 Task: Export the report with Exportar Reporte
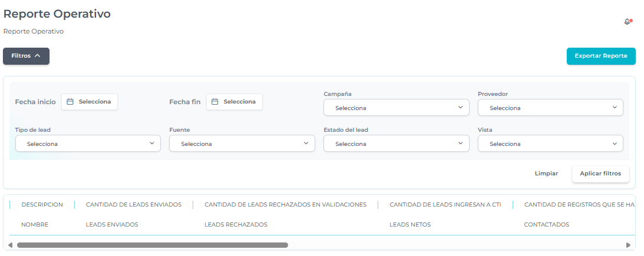click(600, 56)
